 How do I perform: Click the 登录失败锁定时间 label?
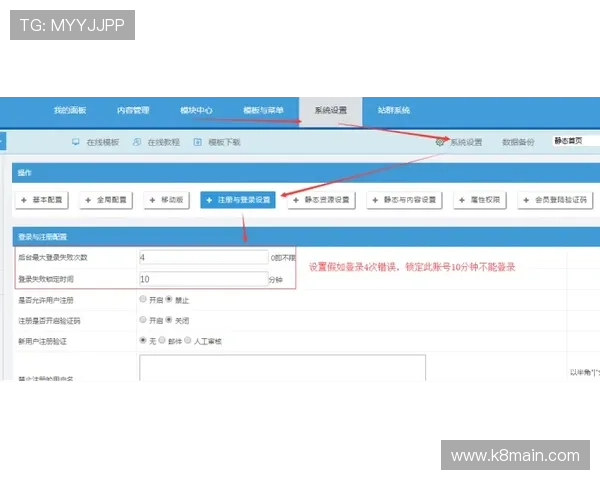(x=46, y=279)
